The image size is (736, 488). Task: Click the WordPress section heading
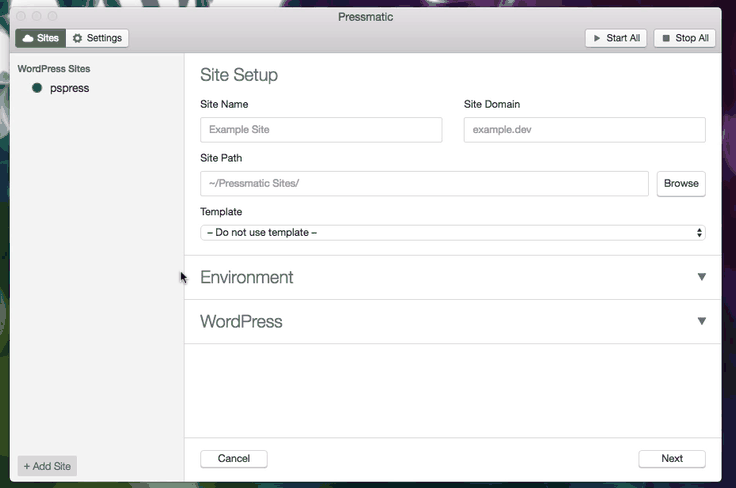(x=241, y=321)
